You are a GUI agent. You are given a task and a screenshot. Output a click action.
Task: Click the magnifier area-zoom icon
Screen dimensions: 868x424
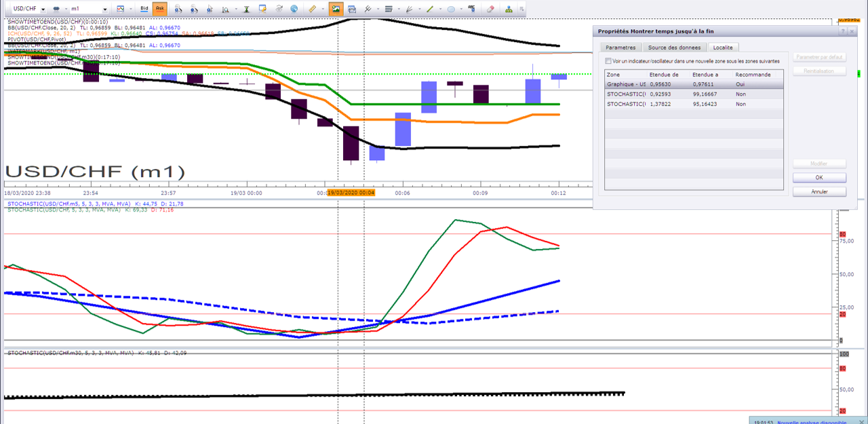click(x=226, y=9)
